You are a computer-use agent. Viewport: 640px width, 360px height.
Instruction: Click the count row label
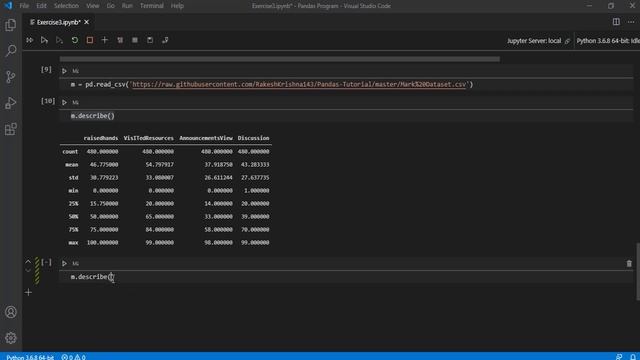[x=70, y=151]
